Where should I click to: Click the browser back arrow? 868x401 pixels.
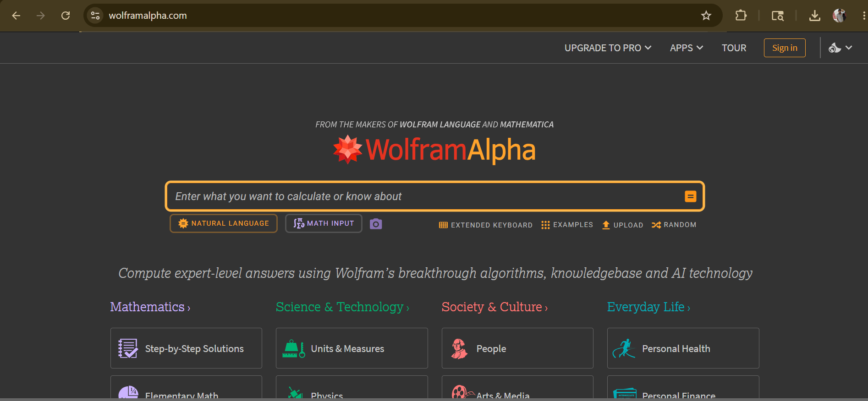click(16, 16)
